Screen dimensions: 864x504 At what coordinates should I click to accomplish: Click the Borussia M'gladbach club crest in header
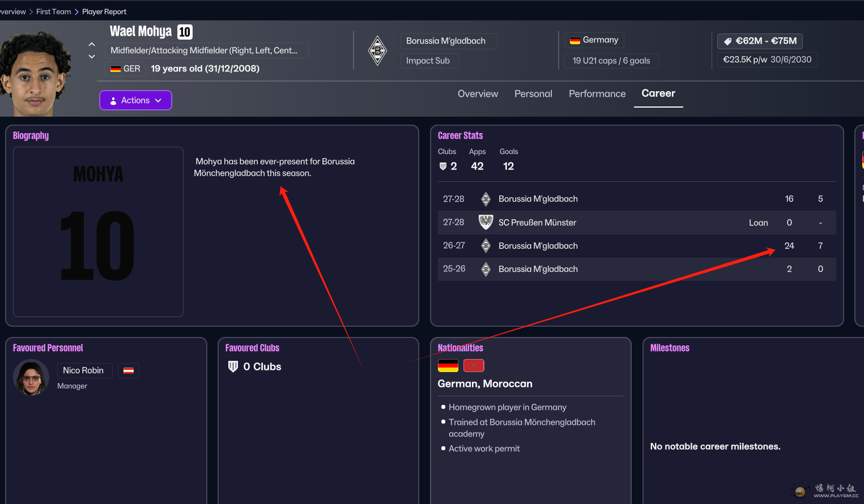pos(377,51)
